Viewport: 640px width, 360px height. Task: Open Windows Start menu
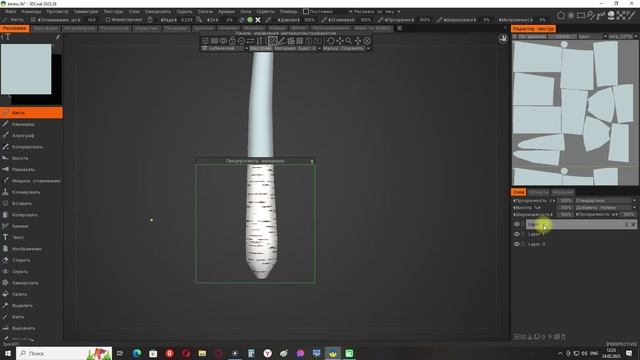(x=7, y=353)
